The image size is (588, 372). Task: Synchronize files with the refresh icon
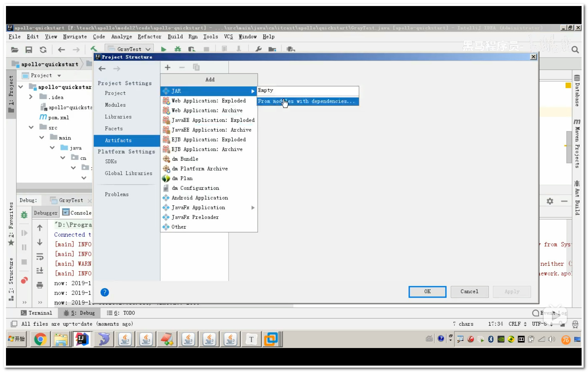pyautogui.click(x=43, y=50)
